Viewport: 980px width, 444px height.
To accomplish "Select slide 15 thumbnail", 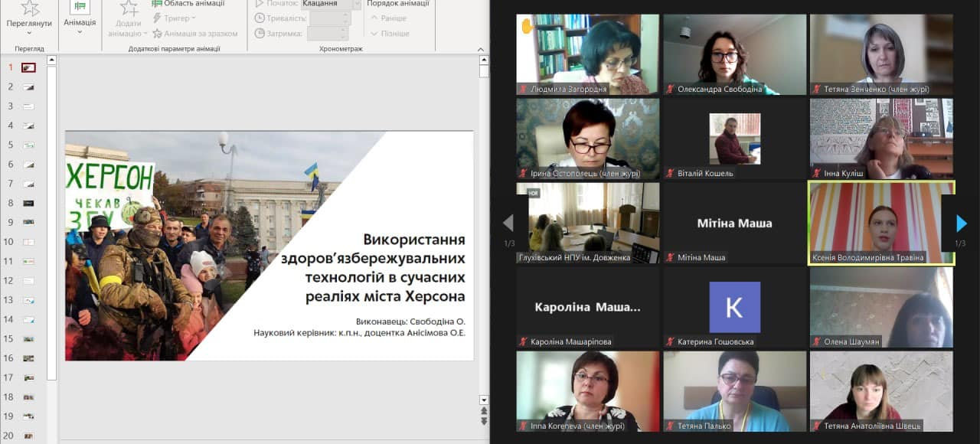I will 28,338.
